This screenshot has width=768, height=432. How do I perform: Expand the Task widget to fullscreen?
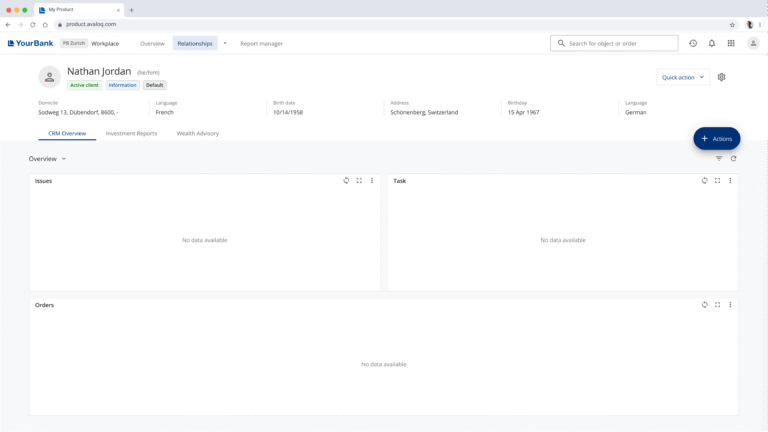[717, 181]
